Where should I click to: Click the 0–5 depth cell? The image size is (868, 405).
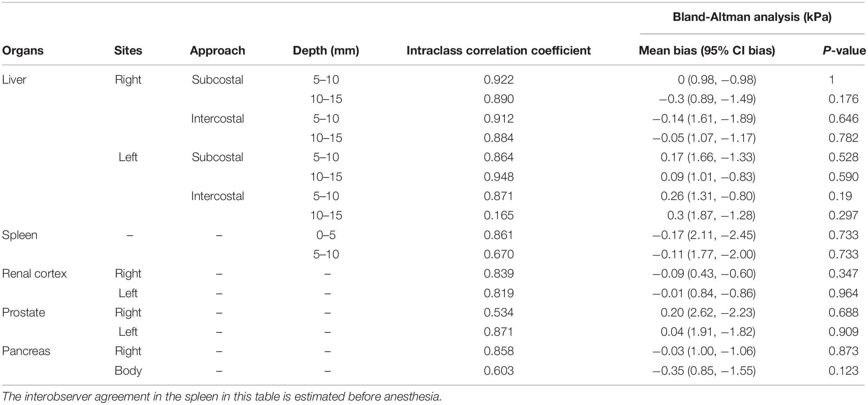coord(326,235)
